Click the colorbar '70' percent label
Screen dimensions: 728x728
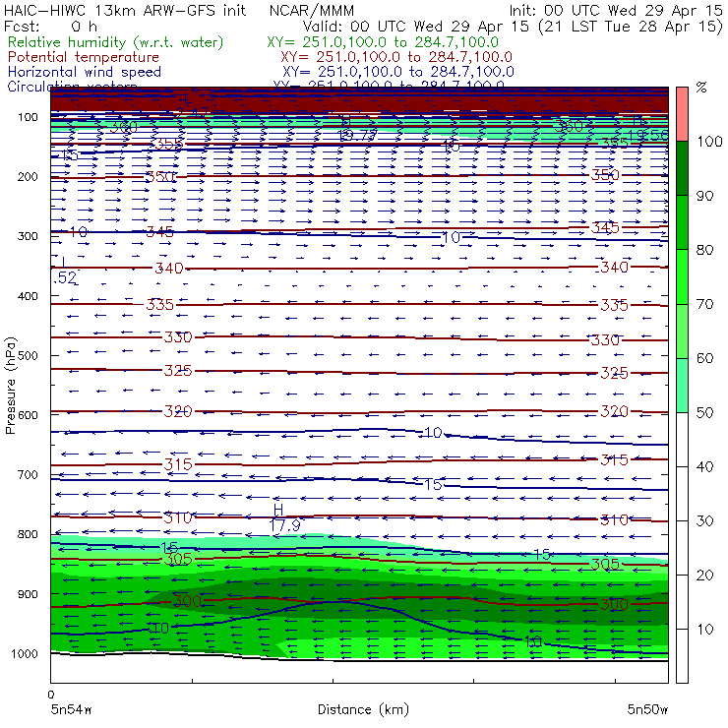pyautogui.click(x=704, y=304)
